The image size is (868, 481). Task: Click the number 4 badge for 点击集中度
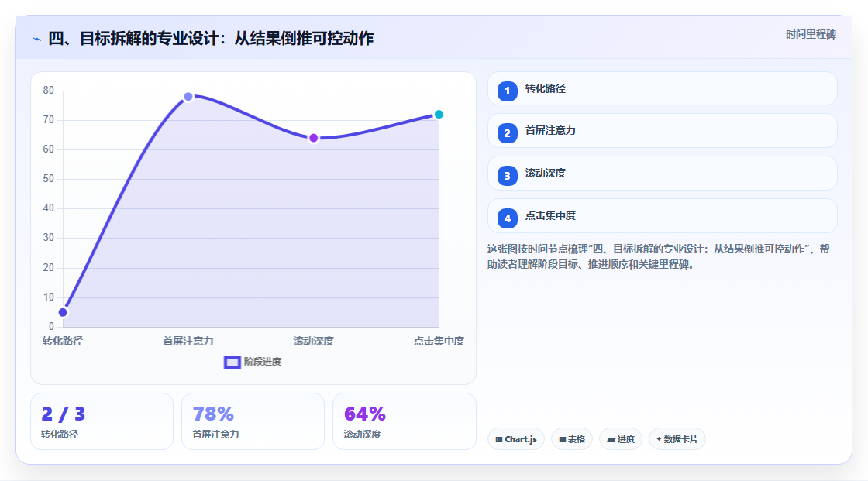tap(507, 218)
